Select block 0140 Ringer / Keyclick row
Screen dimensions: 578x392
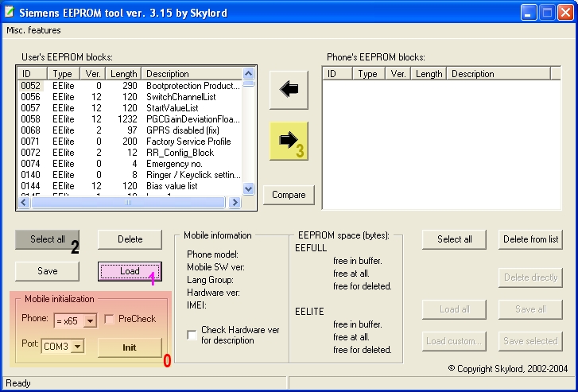[130, 175]
